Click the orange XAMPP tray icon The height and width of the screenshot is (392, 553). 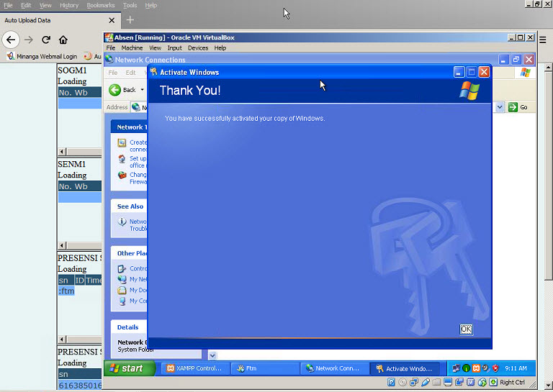tap(476, 368)
